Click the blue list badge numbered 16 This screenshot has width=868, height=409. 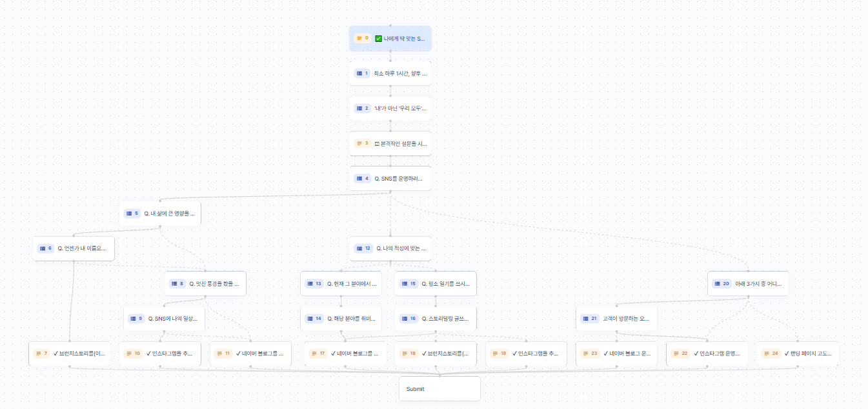click(x=409, y=318)
